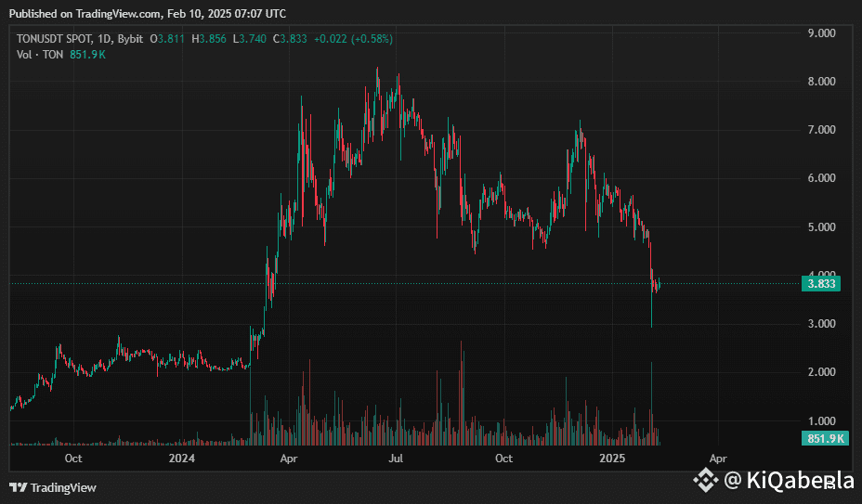The height and width of the screenshot is (504, 862).
Task: Click the high value H3.856
Action: point(209,39)
